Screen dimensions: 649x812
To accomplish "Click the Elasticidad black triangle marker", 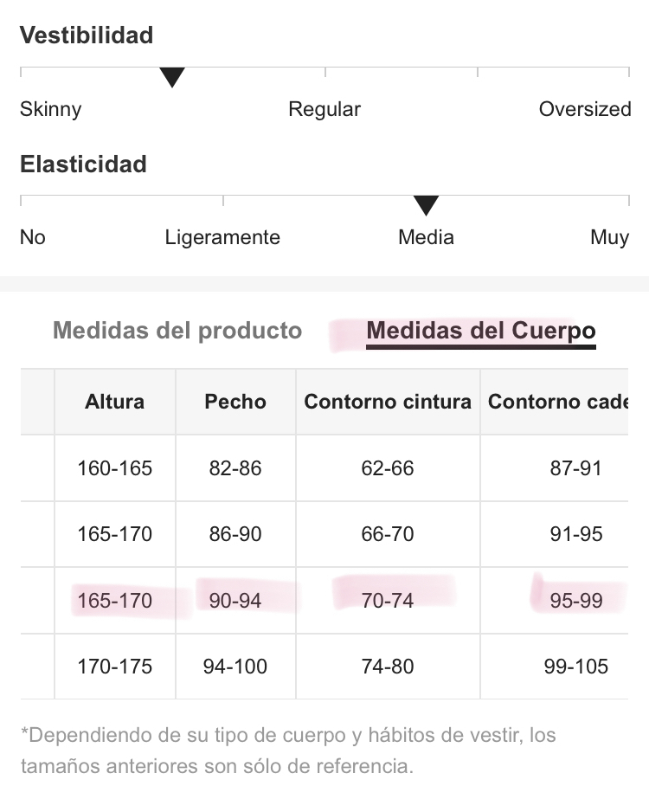I will tap(426, 205).
